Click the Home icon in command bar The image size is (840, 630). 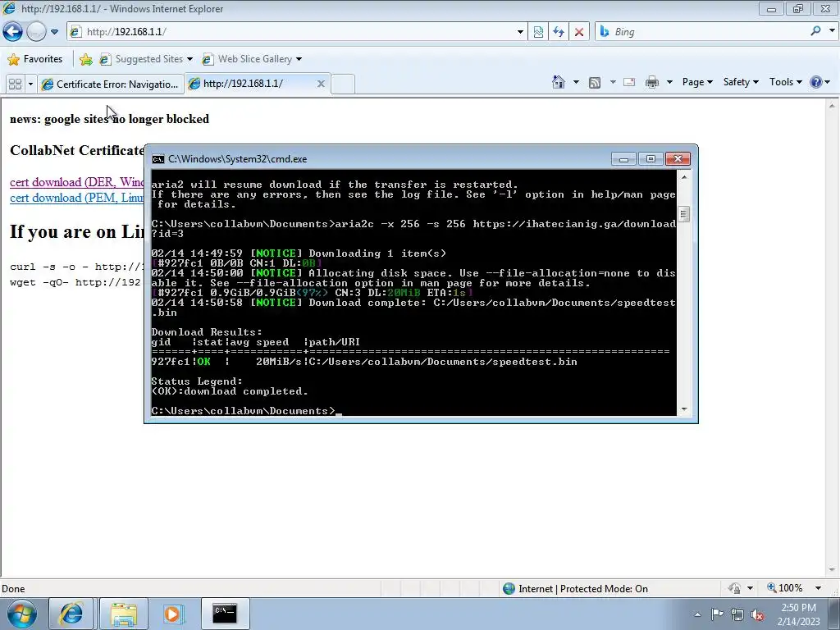tap(559, 82)
